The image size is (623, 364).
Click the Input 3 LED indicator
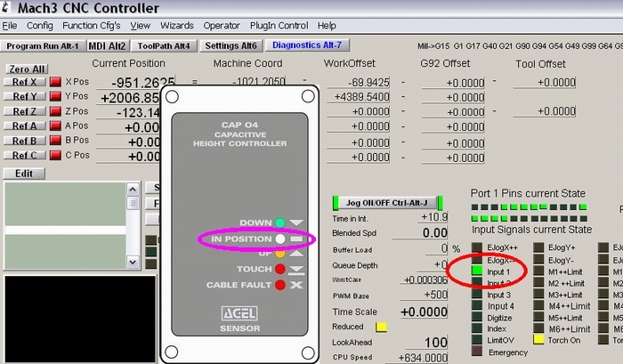pos(477,295)
